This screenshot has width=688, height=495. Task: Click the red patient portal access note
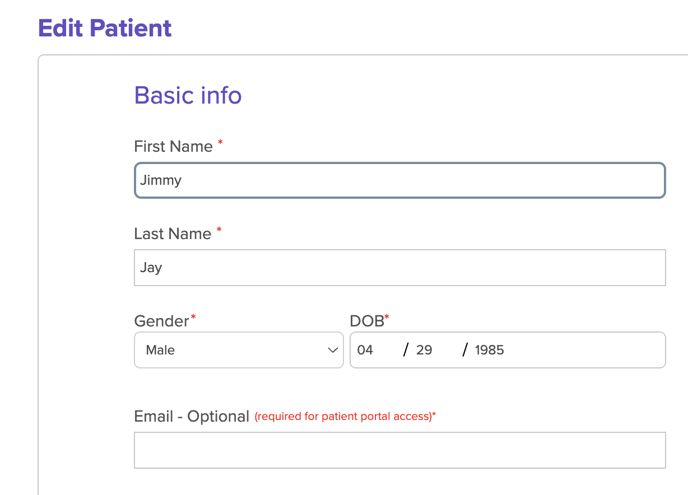coord(343,417)
